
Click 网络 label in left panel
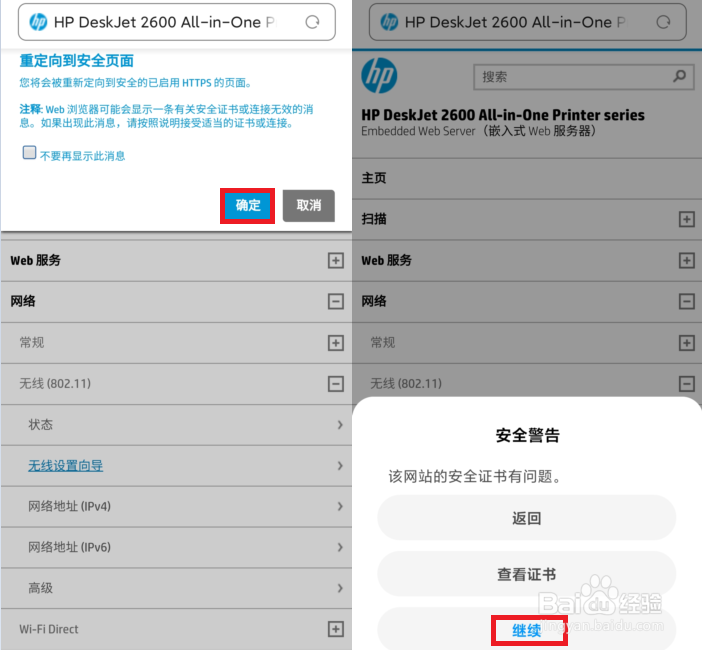coord(23,301)
